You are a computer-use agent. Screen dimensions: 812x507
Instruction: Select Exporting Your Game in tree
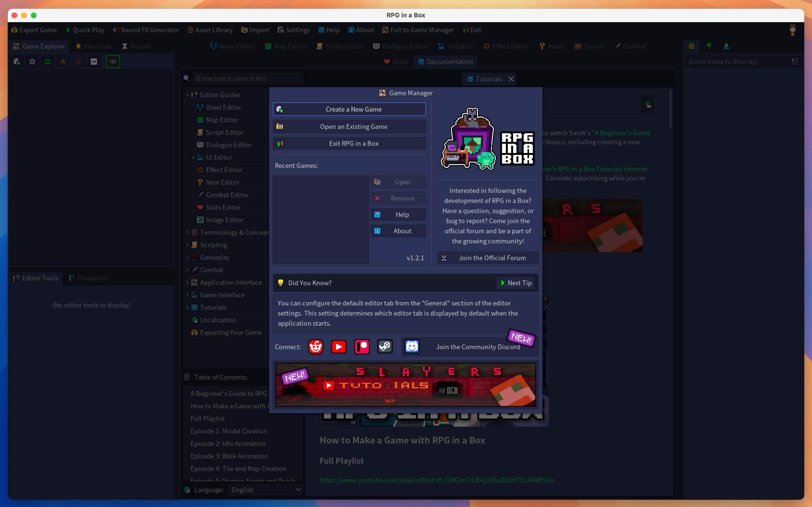click(x=231, y=333)
